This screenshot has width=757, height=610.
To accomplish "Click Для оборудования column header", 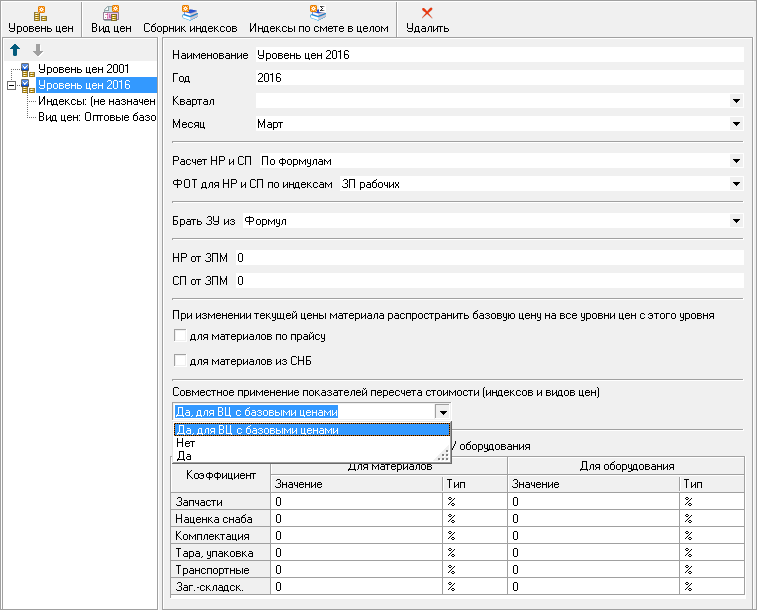I will coord(626,466).
